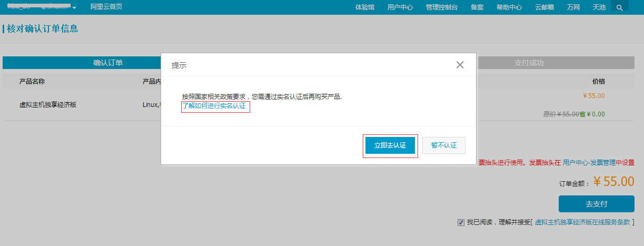Expand the account username dropdown arrow
Viewport: 644px width, 246px height.
pyautogui.click(x=74, y=8)
